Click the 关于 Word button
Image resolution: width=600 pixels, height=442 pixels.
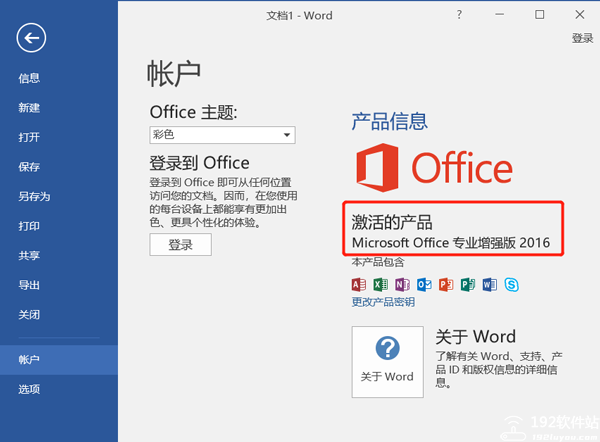point(388,362)
